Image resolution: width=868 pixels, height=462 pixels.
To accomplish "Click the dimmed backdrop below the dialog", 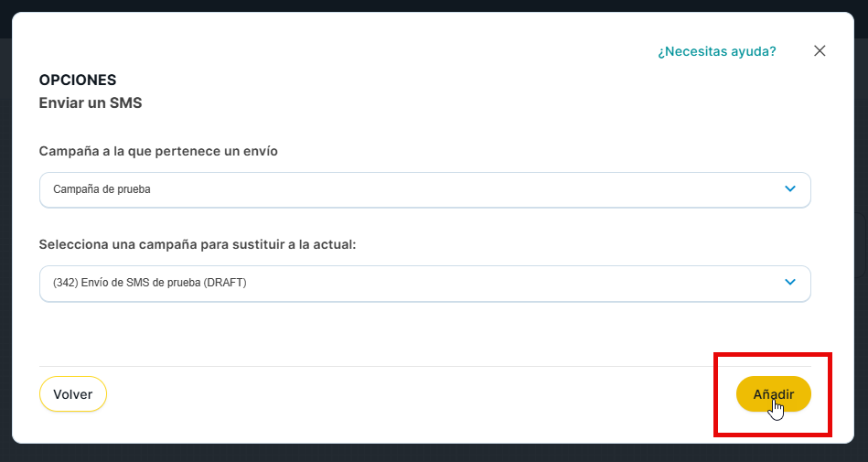I will [434, 454].
